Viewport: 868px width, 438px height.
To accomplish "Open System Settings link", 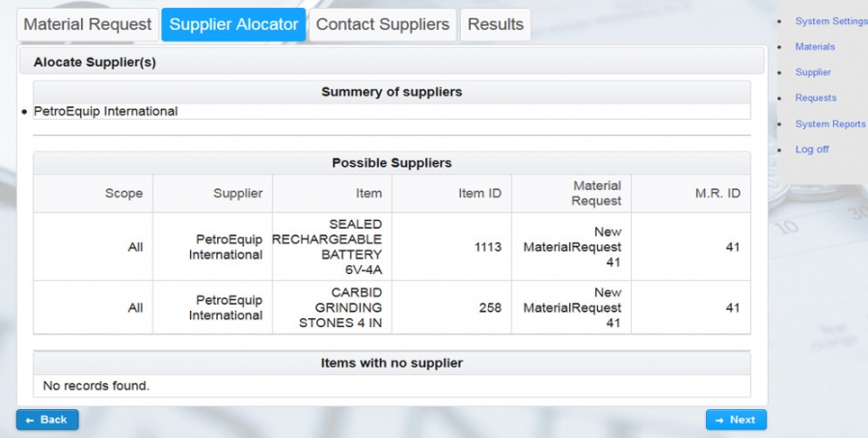I will click(830, 21).
